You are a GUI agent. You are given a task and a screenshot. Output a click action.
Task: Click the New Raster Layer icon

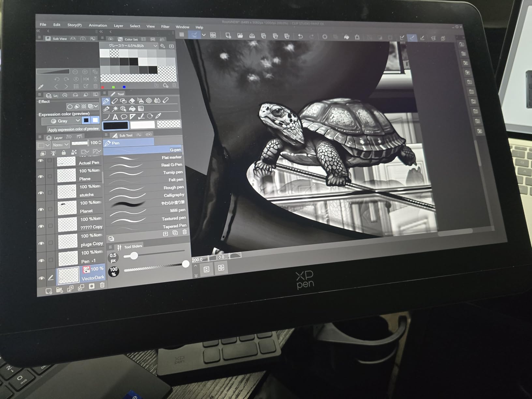pyautogui.click(x=49, y=291)
